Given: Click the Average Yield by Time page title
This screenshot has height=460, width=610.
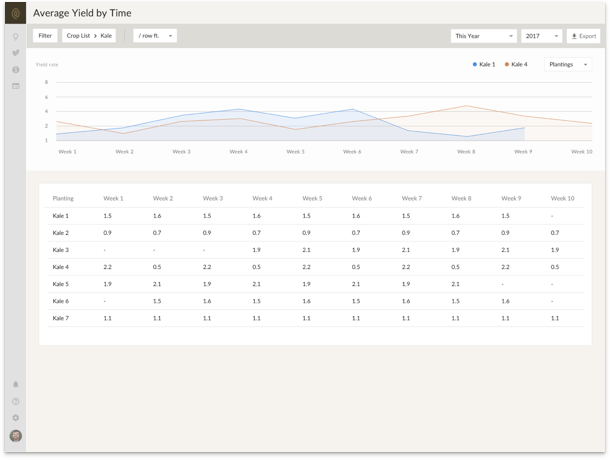Looking at the screenshot, I should (82, 13).
